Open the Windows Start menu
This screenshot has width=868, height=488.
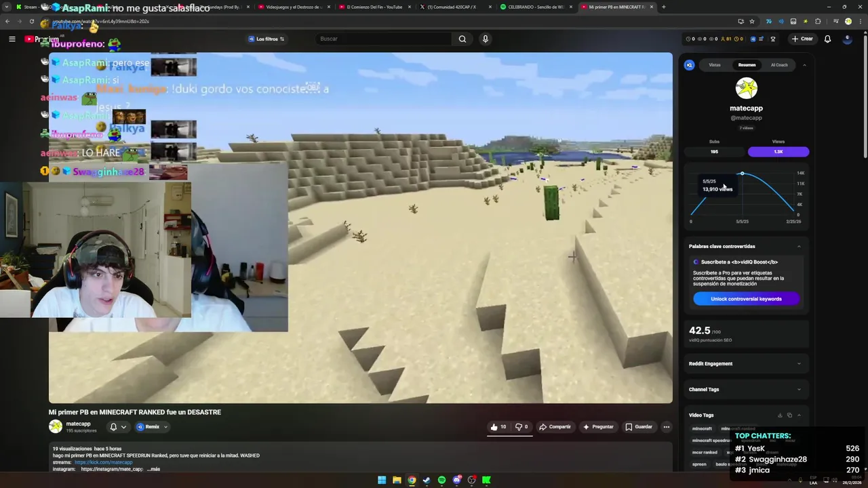click(x=382, y=480)
